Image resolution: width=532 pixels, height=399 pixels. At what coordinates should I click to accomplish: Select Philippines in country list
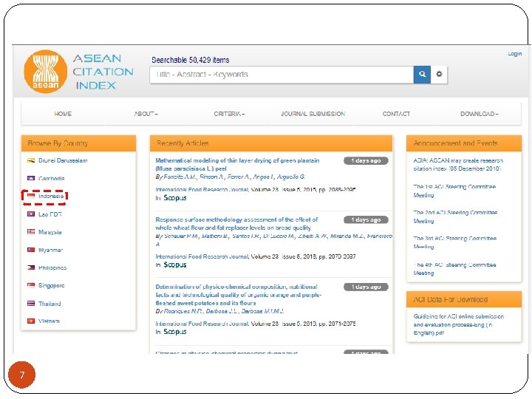(x=52, y=267)
